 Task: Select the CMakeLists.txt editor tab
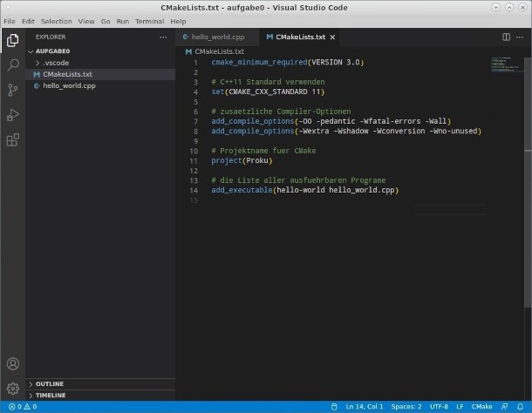pyautogui.click(x=300, y=37)
